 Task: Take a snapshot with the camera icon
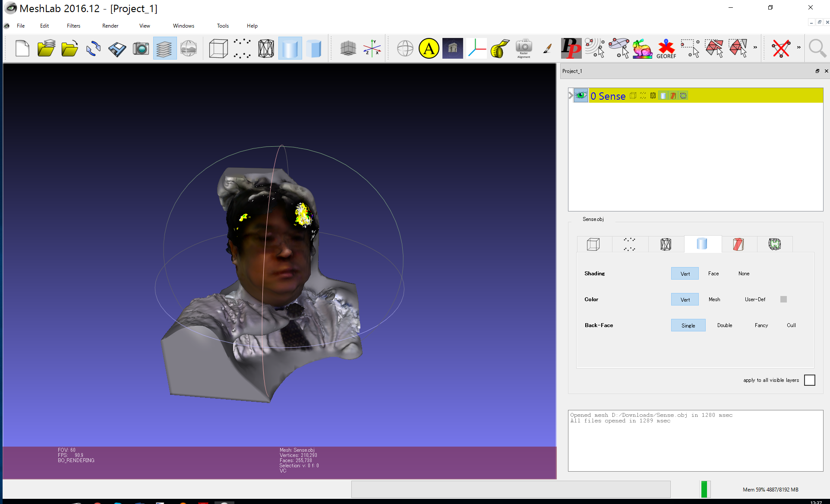click(141, 48)
